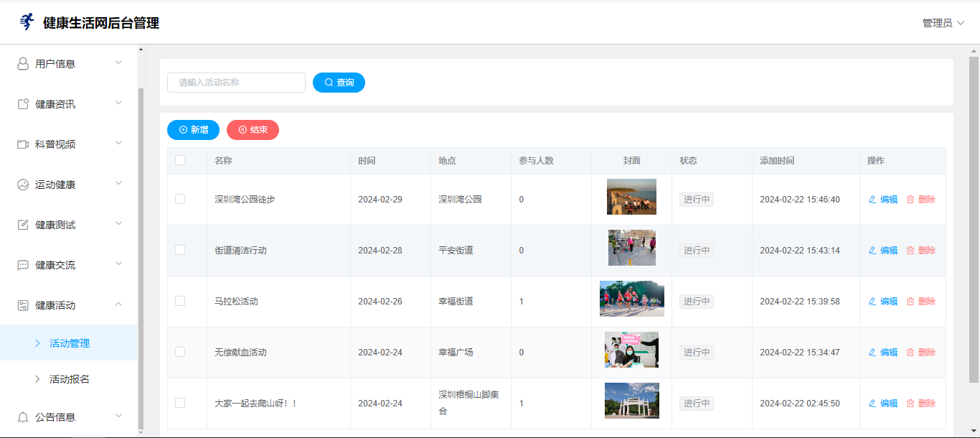The height and width of the screenshot is (438, 980).
Task: Check the box for 街道清洁行动
Action: click(180, 250)
